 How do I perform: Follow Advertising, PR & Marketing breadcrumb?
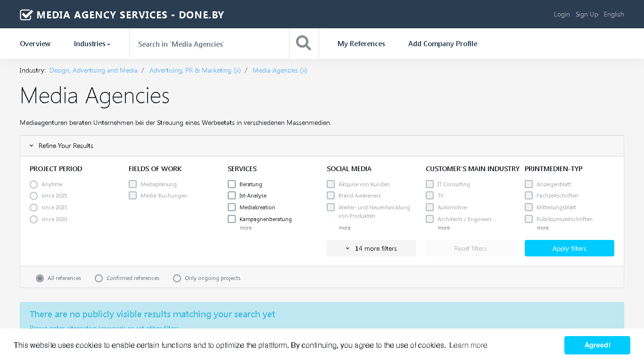click(195, 70)
